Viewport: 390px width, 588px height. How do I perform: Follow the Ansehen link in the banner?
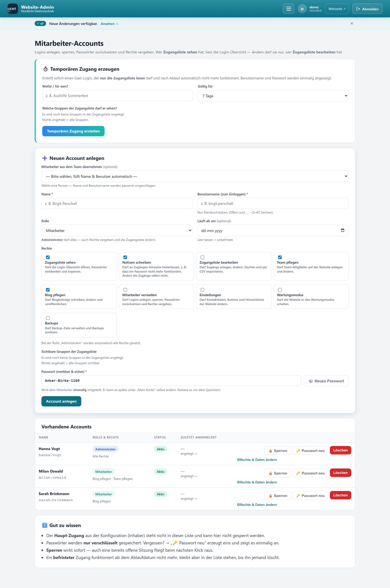point(109,24)
